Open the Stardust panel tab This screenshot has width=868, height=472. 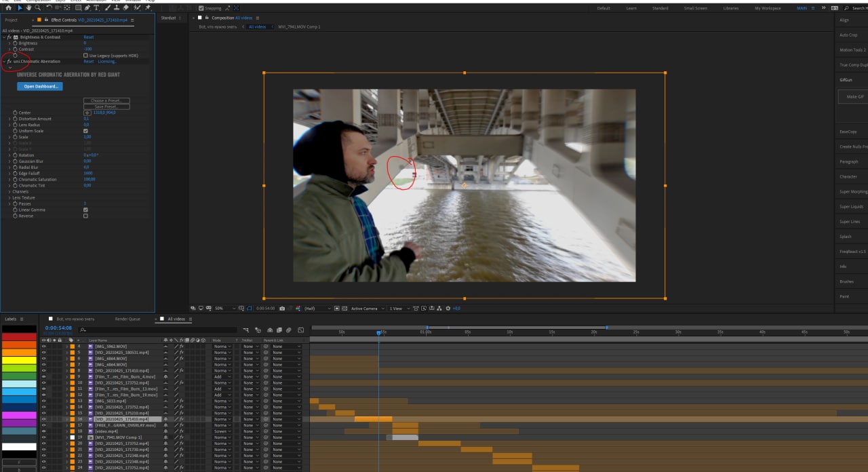(168, 18)
